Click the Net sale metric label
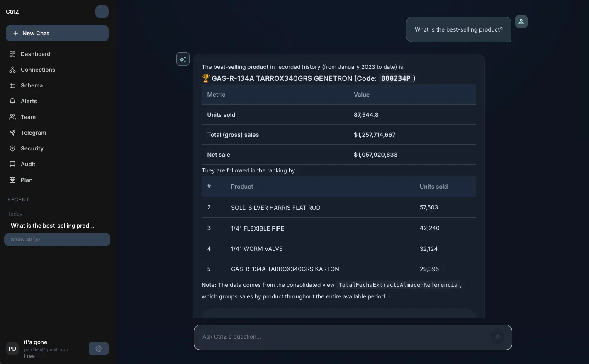The width and height of the screenshot is (589, 364). point(219,155)
